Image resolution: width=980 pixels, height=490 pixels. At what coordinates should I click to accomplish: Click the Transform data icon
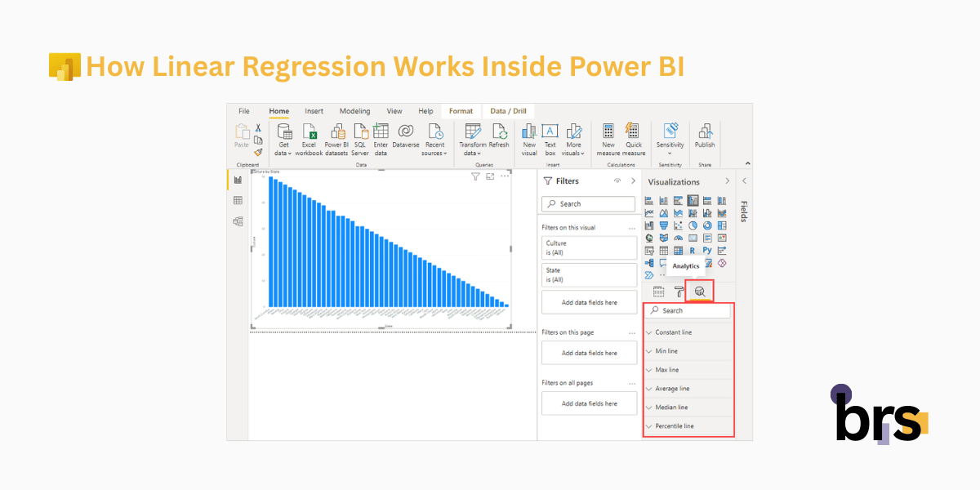[x=472, y=137]
